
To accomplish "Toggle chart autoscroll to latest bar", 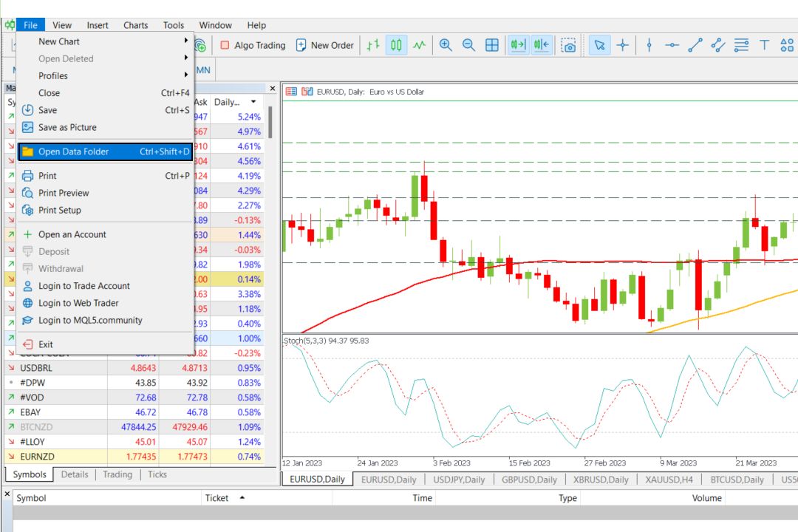I will click(518, 45).
